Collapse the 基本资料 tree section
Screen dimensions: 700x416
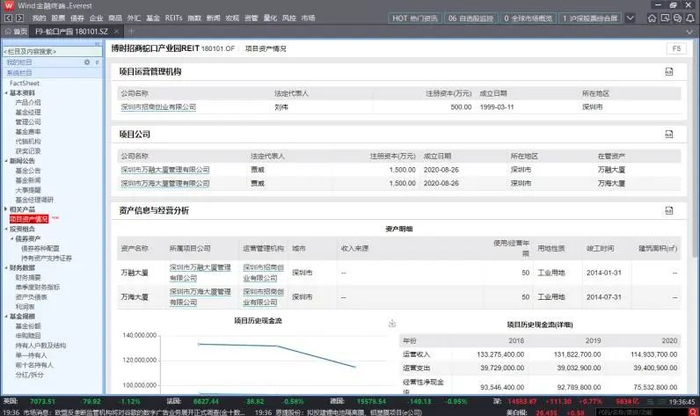(6, 93)
